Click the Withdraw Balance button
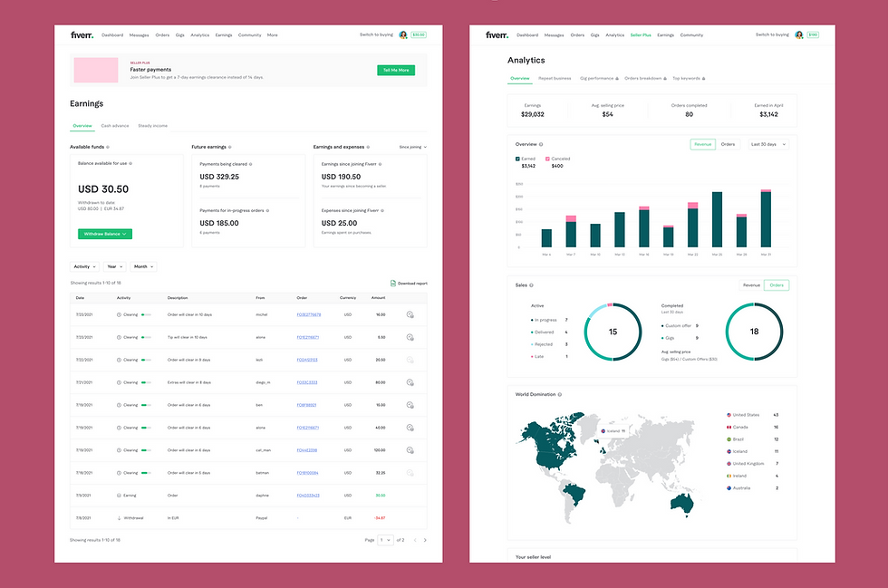This screenshot has width=888, height=588. coord(105,234)
